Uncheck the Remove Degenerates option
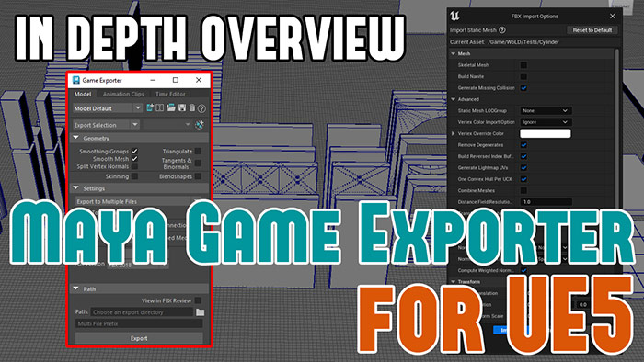Screen dimensions: 644x362 523,145
